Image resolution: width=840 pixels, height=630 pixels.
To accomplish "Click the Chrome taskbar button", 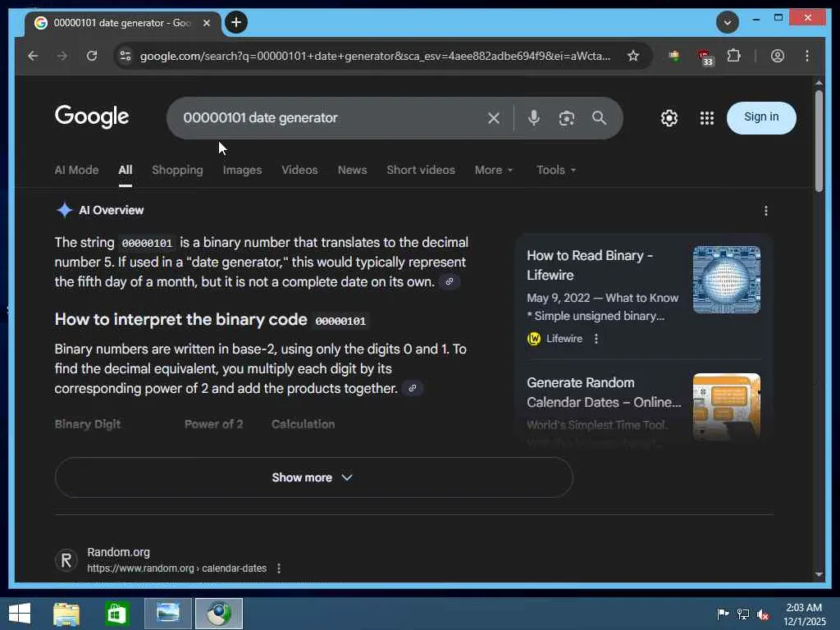I will pos(218,614).
